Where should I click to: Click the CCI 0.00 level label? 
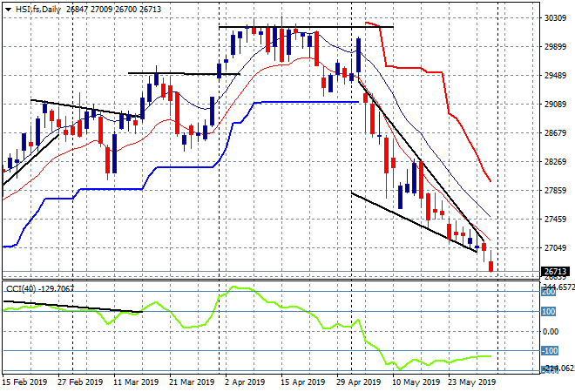tap(550, 332)
